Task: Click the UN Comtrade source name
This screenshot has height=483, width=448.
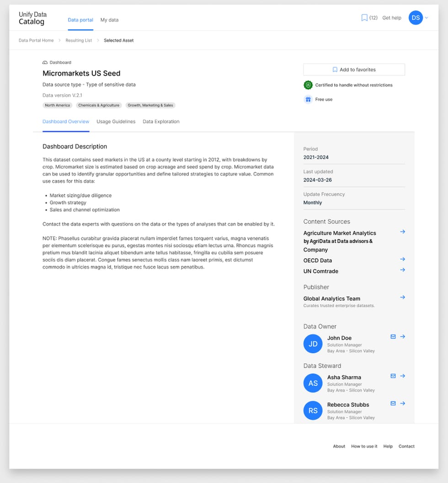Action: pos(321,271)
